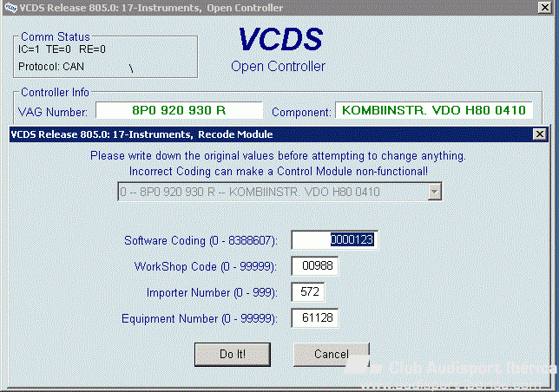Screen dimensions: 559x392
Task: Click the WorkShop Code field showing 00988
Action: click(314, 266)
